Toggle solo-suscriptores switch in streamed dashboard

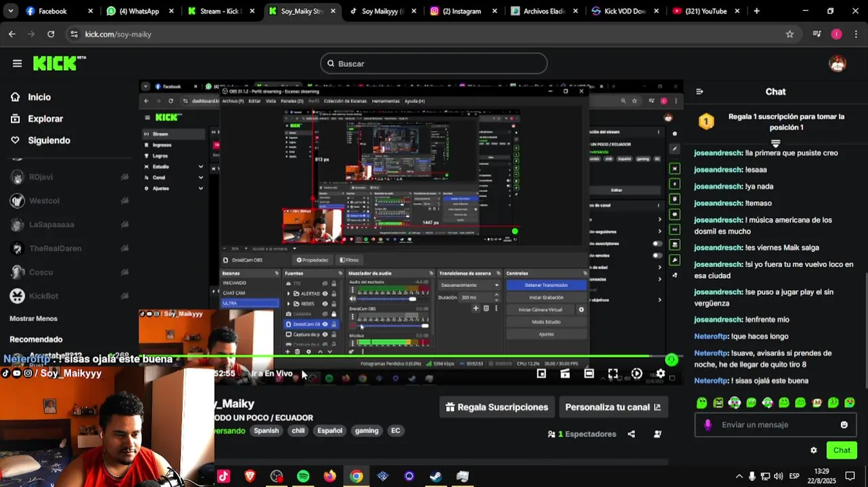pyautogui.click(x=657, y=243)
